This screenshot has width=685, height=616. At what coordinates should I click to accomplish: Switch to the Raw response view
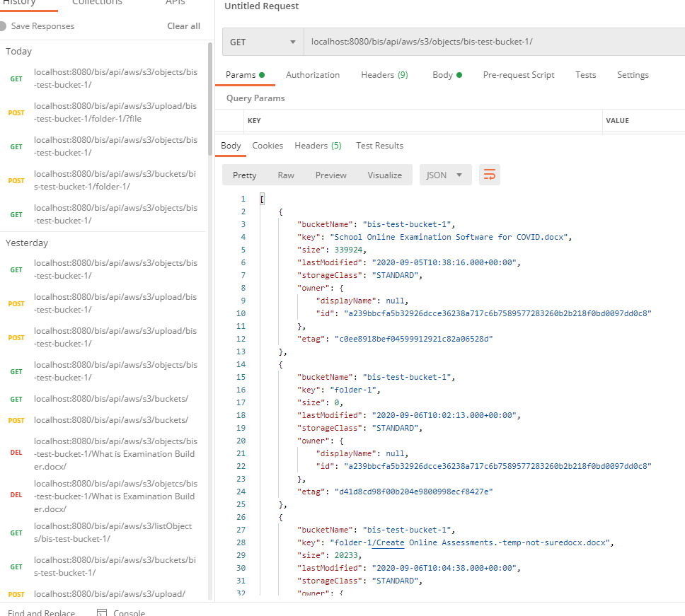coord(287,175)
